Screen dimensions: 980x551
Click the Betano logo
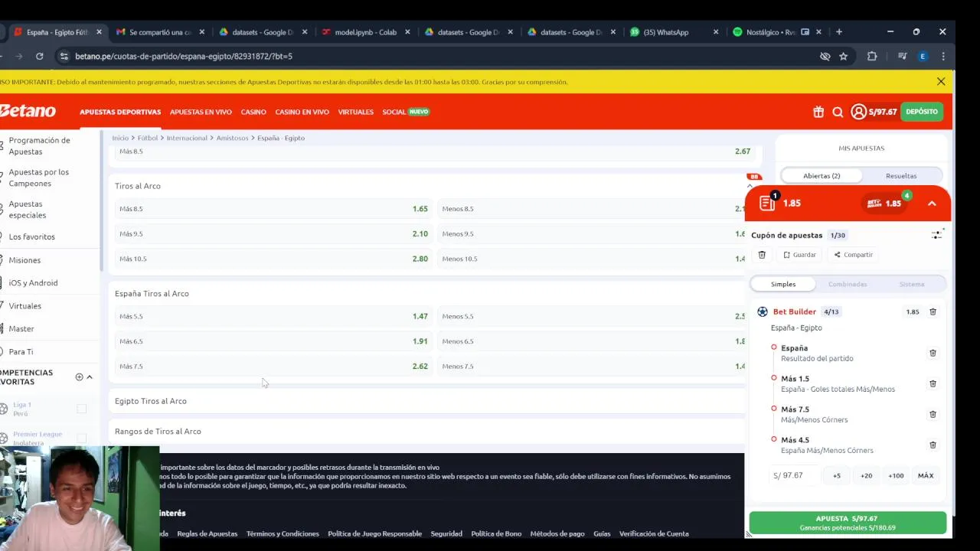(x=28, y=111)
